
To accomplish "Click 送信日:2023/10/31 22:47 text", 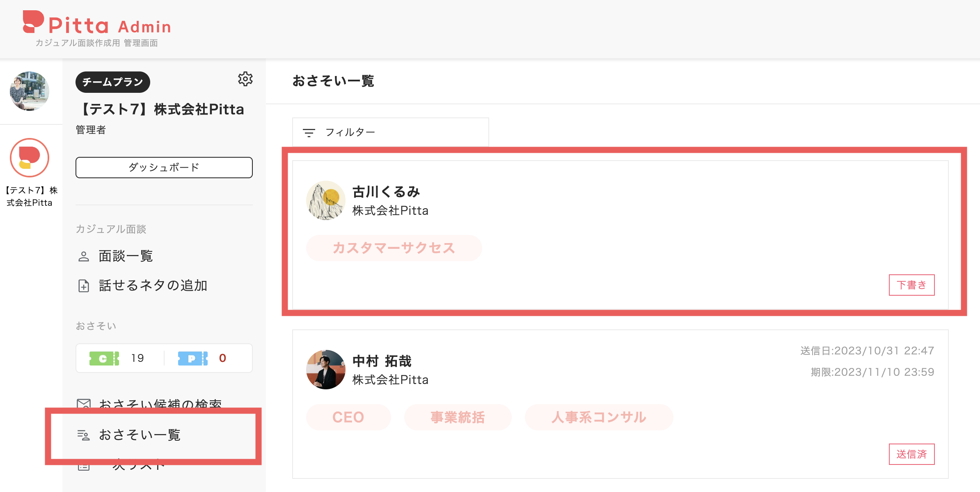I will point(867,351).
